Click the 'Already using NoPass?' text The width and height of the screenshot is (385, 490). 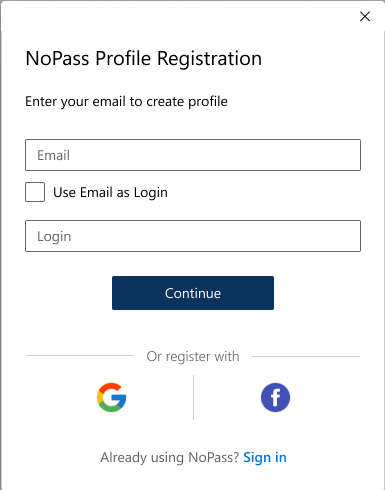coord(170,457)
